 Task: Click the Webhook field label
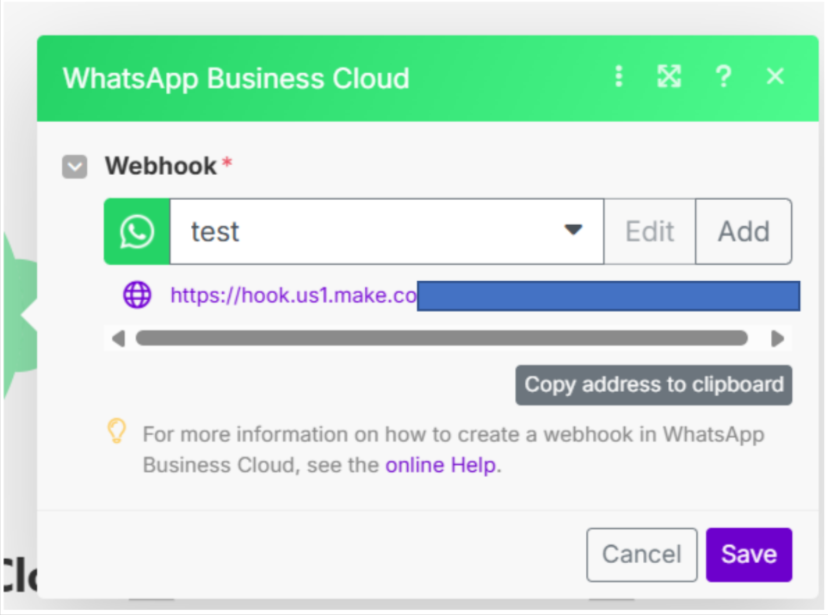(161, 166)
